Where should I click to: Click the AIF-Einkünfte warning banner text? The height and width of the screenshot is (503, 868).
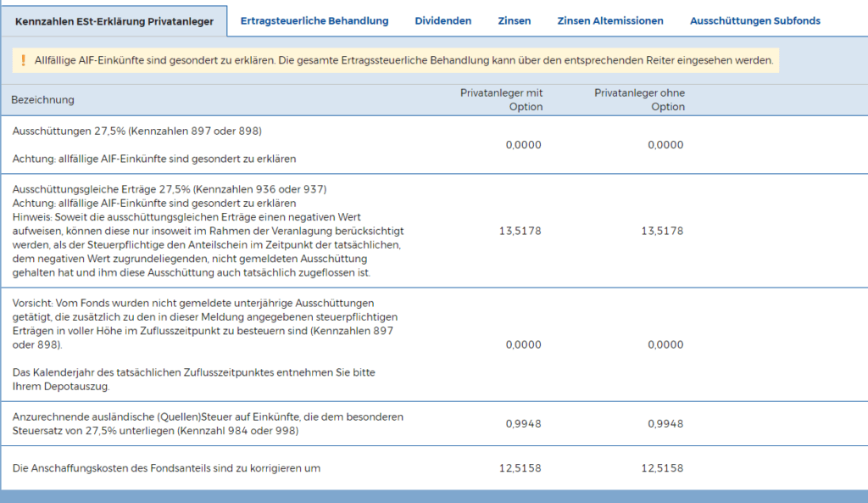click(403, 61)
